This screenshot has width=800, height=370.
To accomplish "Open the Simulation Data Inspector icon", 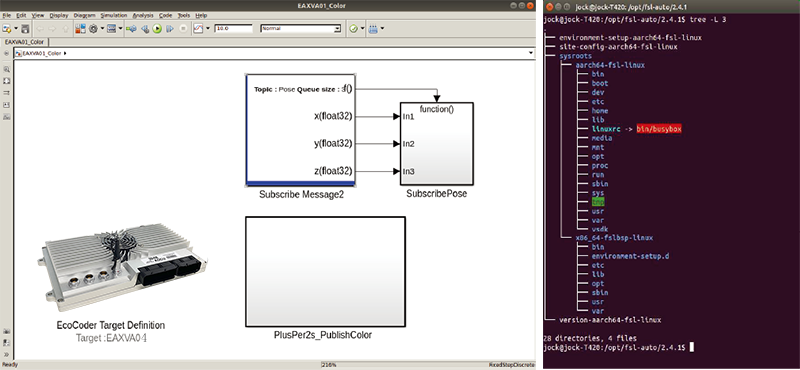I will click(x=198, y=29).
